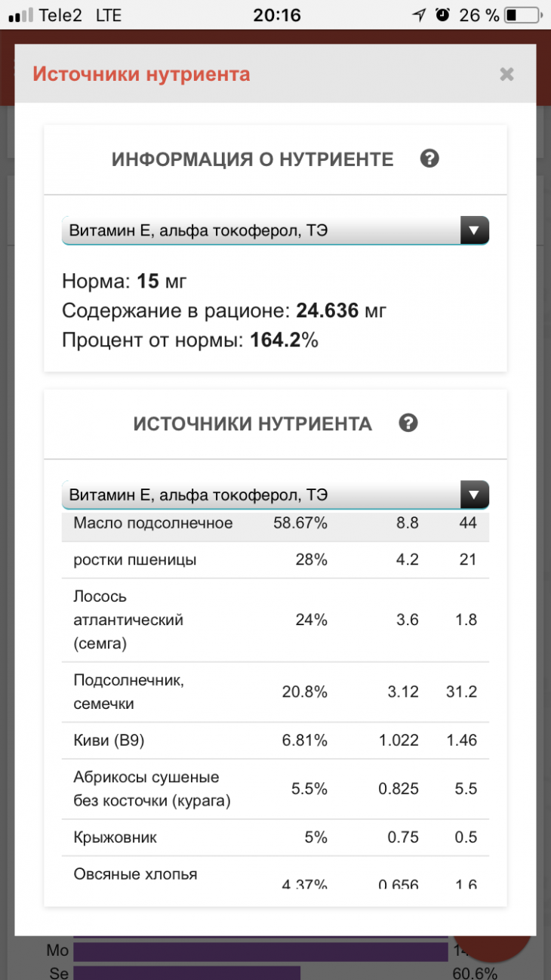Open help for Информация о нутриенте
551x980 pixels.
(429, 159)
